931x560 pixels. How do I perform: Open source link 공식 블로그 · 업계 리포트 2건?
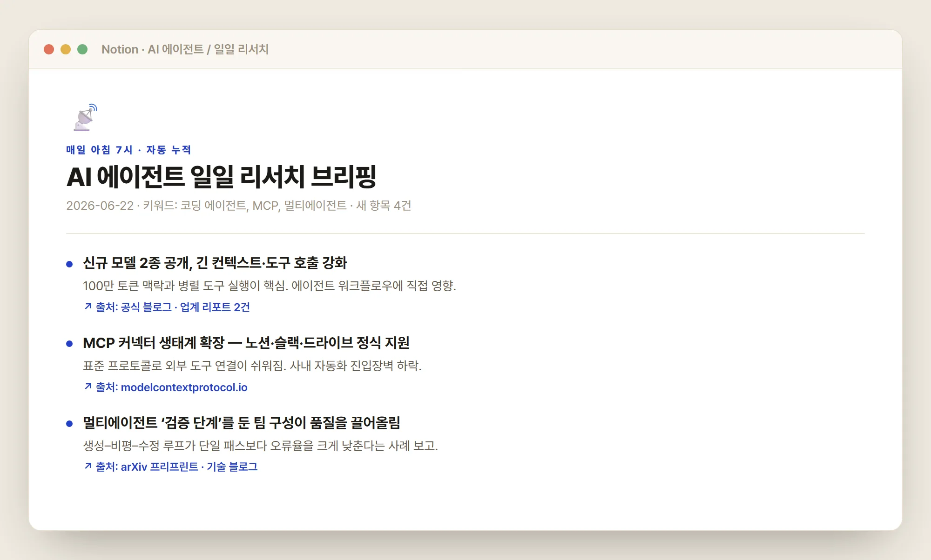167,307
